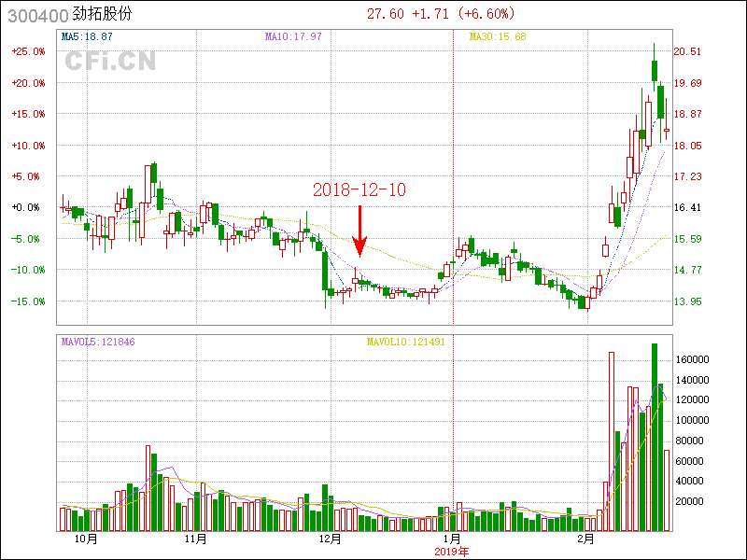Image resolution: width=747 pixels, height=560 pixels.
Task: Click the MAVOL5:121846 volume label
Action: pyautogui.click(x=98, y=342)
